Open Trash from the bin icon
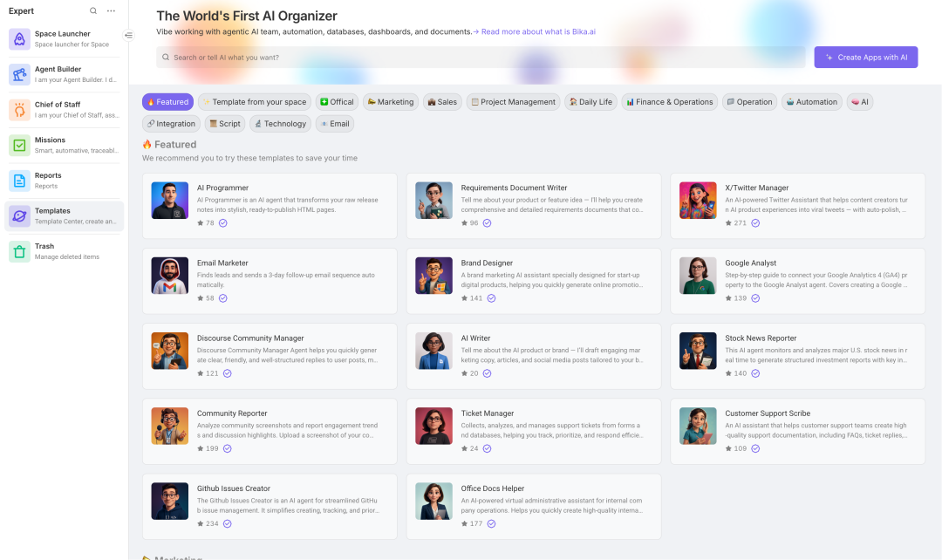942x560 pixels. (19, 252)
